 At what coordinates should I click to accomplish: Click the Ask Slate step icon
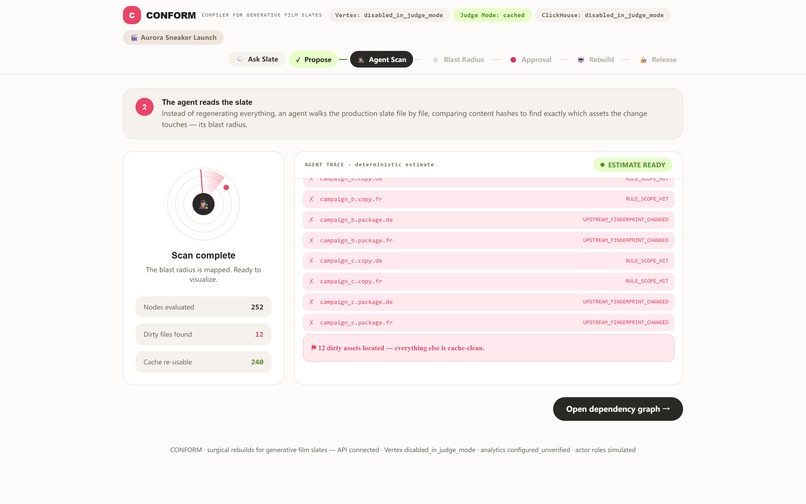click(240, 59)
